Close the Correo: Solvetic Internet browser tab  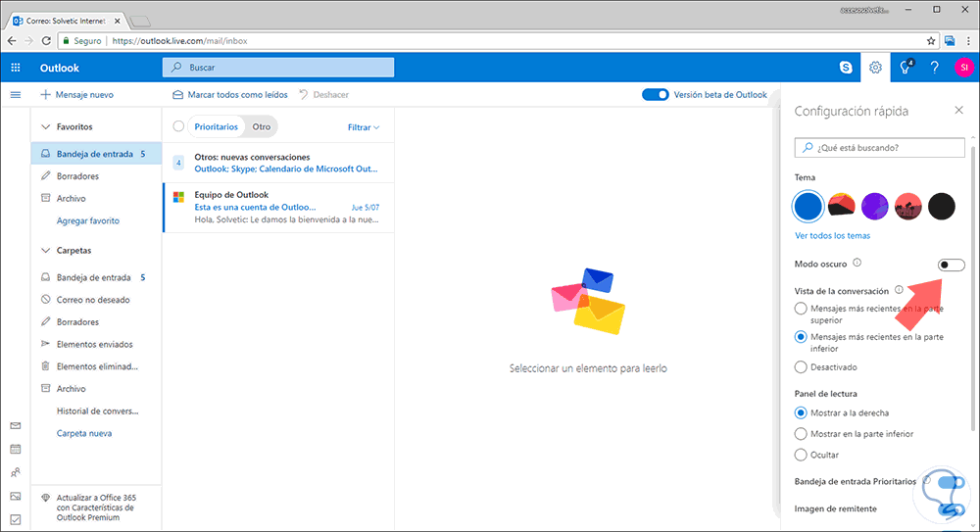click(x=118, y=21)
